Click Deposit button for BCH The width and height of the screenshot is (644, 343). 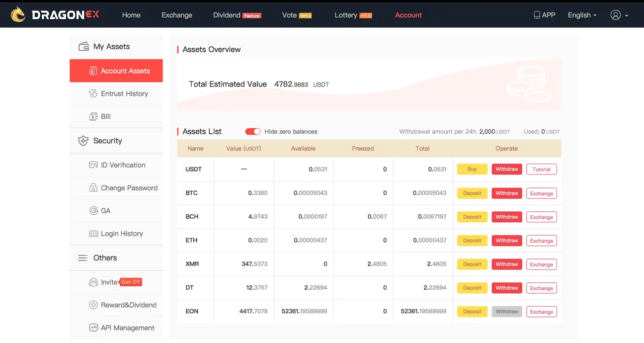click(472, 217)
